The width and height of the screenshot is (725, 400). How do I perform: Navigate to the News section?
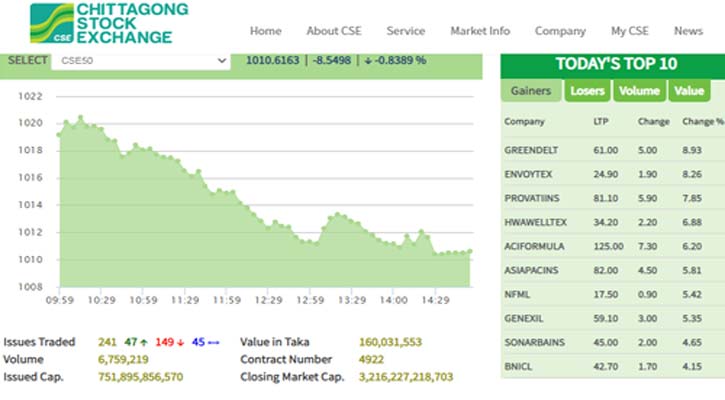tap(688, 31)
